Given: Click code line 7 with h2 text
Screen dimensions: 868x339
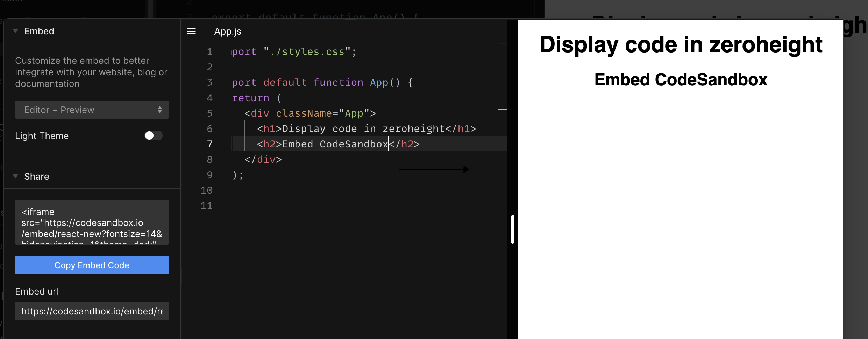Looking at the screenshot, I should pyautogui.click(x=338, y=144).
